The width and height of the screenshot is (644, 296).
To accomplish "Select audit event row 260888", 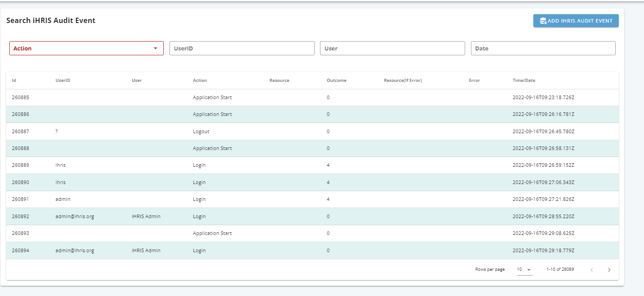I will pyautogui.click(x=312, y=148).
